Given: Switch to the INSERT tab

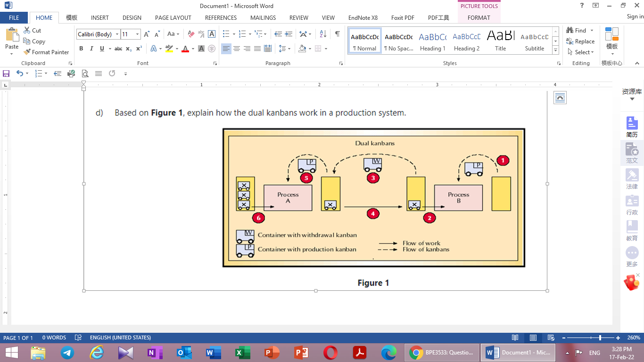Looking at the screenshot, I should tap(99, 17).
